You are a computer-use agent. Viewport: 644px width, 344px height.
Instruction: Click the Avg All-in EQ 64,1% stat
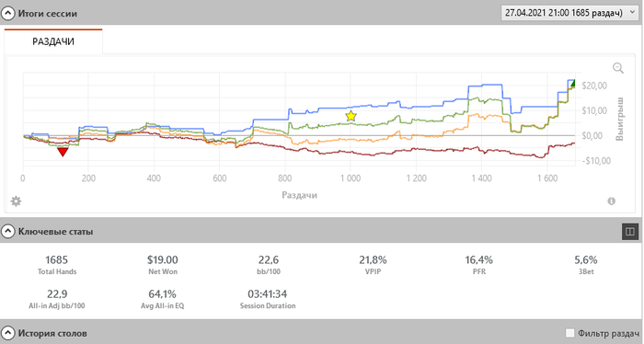point(162,299)
